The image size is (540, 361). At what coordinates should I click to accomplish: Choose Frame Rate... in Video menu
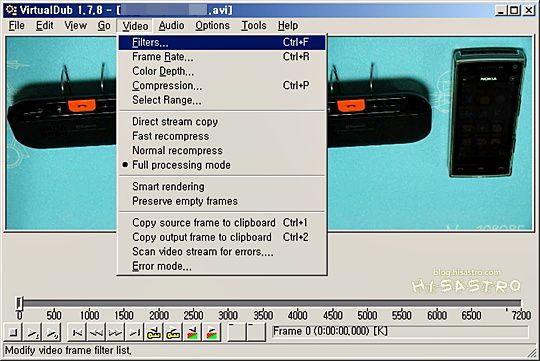pos(222,57)
